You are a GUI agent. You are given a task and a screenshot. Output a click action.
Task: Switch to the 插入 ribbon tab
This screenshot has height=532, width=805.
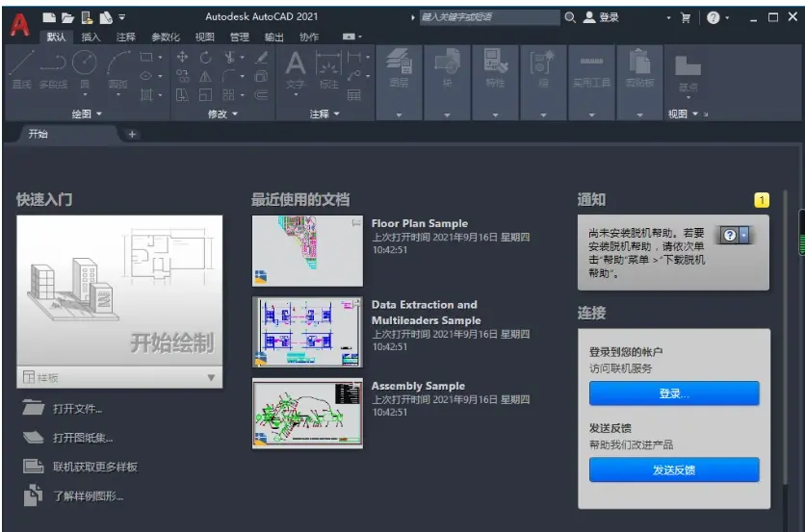coord(91,37)
